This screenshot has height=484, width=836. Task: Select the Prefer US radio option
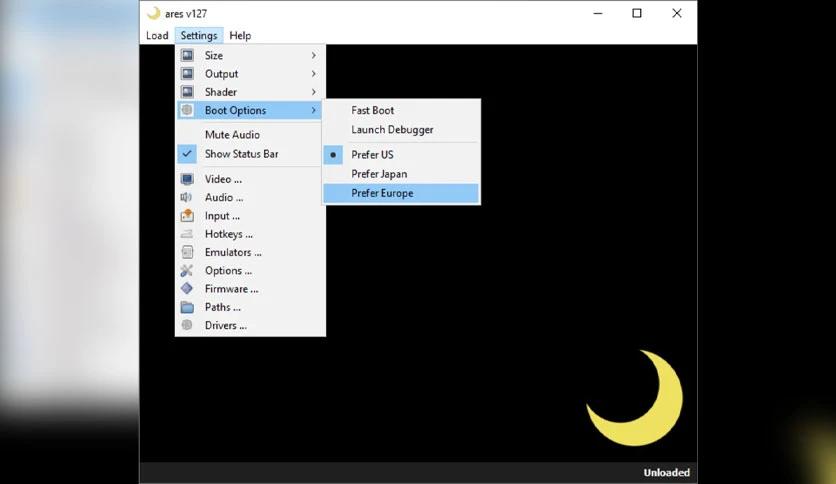[x=372, y=155]
